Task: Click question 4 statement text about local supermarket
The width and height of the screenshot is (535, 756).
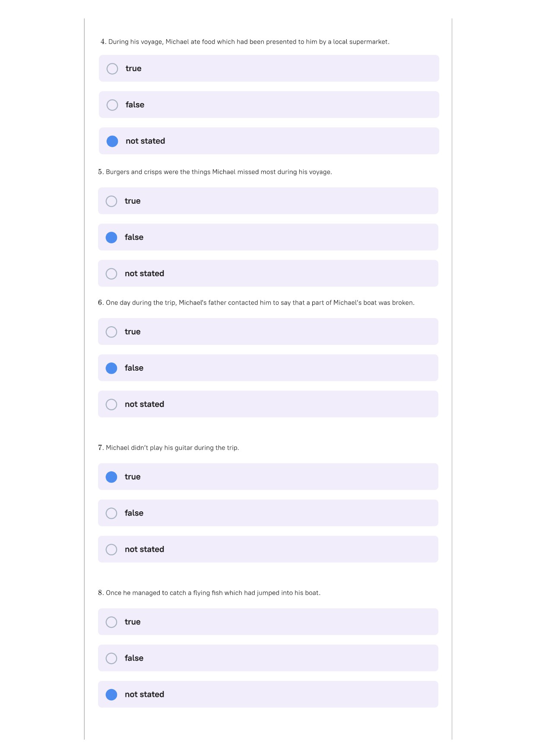Action: pos(245,42)
